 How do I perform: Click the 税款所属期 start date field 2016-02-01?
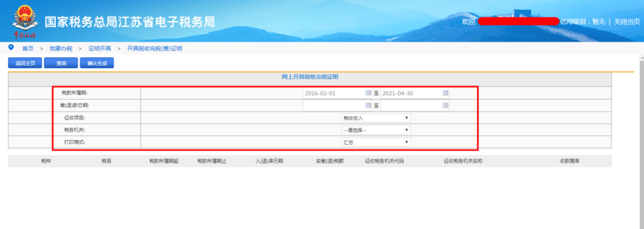tap(338, 93)
